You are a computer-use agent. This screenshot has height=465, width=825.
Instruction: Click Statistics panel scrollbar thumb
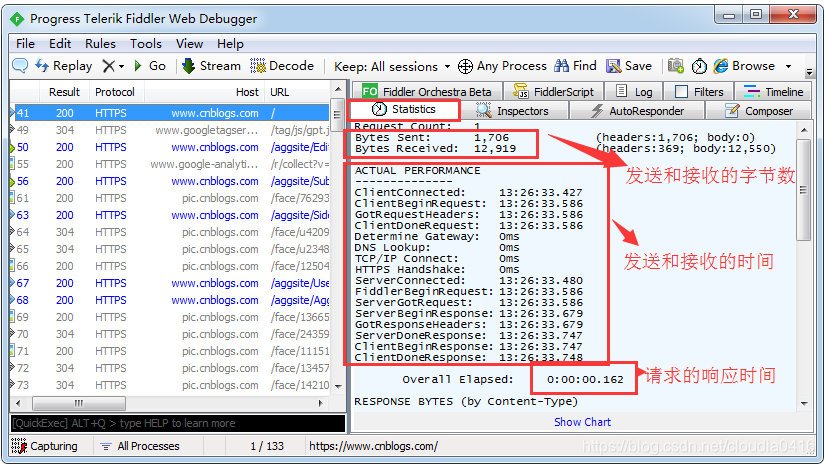803,190
